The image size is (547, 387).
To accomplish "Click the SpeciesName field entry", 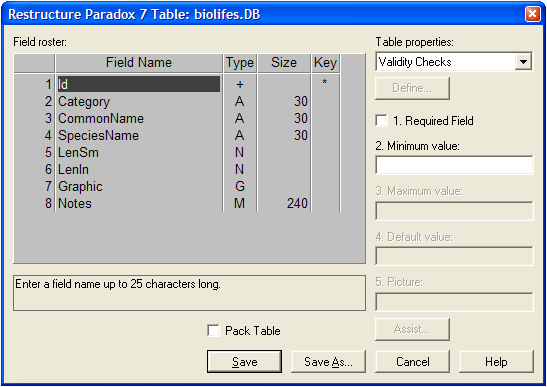I will click(98, 135).
